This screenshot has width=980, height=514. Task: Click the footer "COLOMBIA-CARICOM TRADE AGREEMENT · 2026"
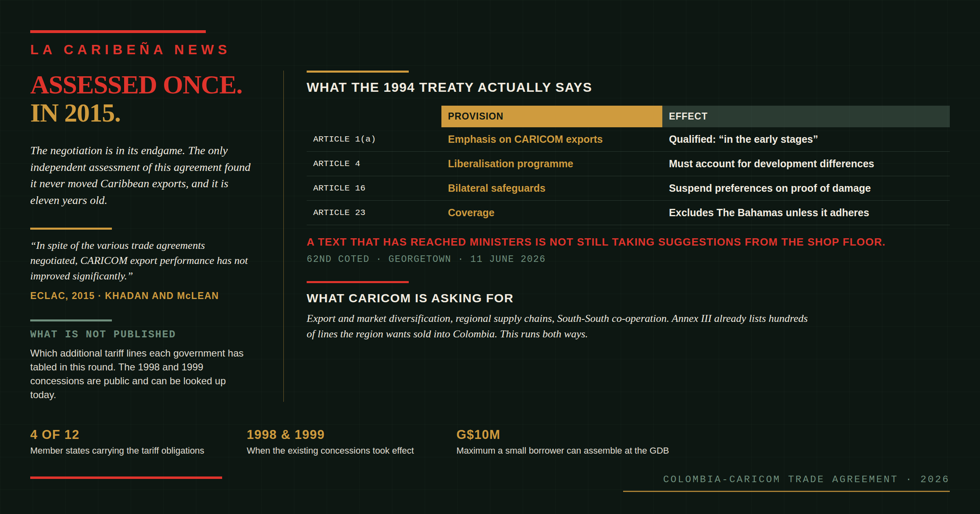(x=806, y=479)
